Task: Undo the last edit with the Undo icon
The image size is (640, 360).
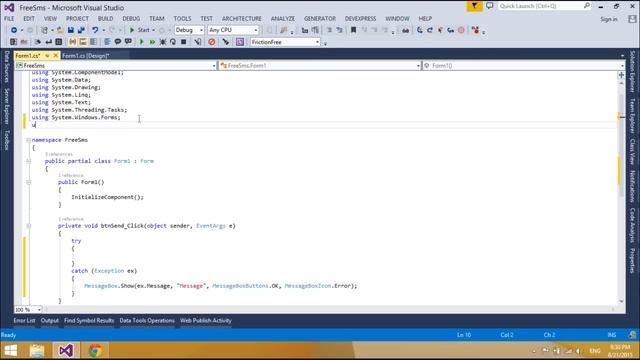Action: click(x=95, y=30)
